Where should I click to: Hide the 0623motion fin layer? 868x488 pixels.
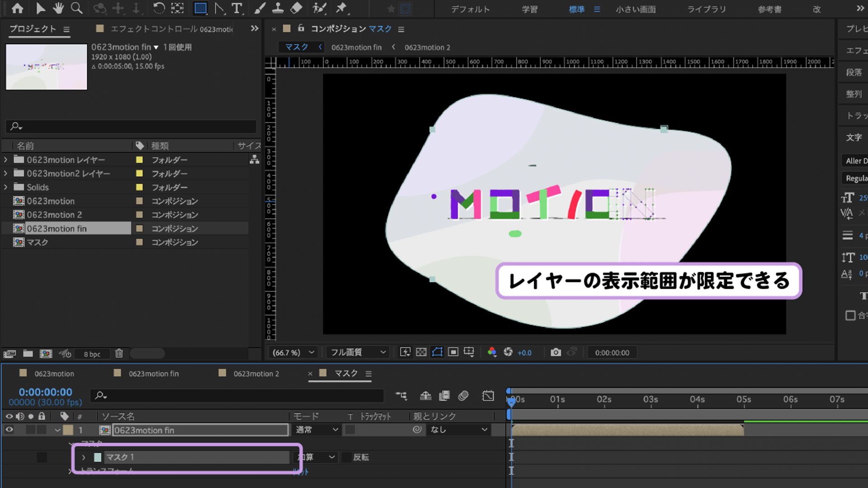(9, 430)
